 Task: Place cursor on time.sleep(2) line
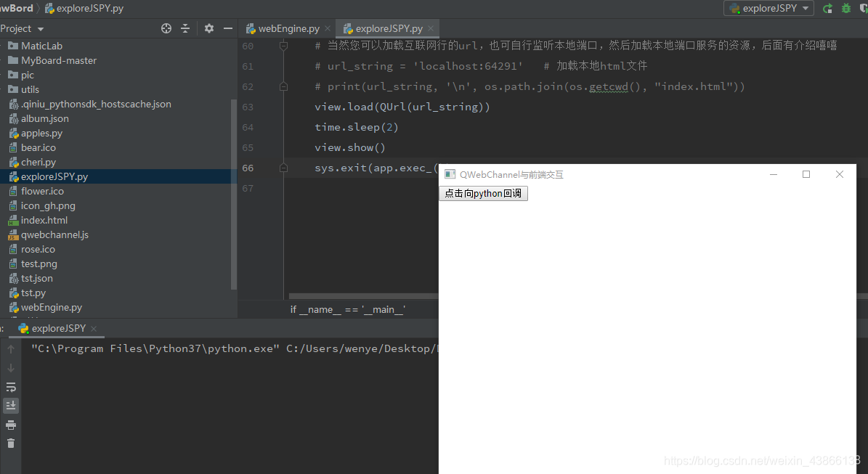point(357,127)
